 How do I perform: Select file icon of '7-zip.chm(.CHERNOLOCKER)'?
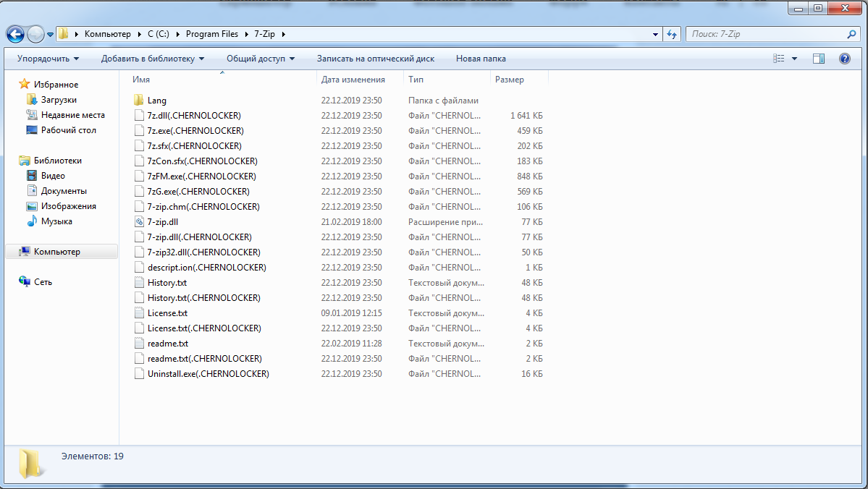point(139,207)
